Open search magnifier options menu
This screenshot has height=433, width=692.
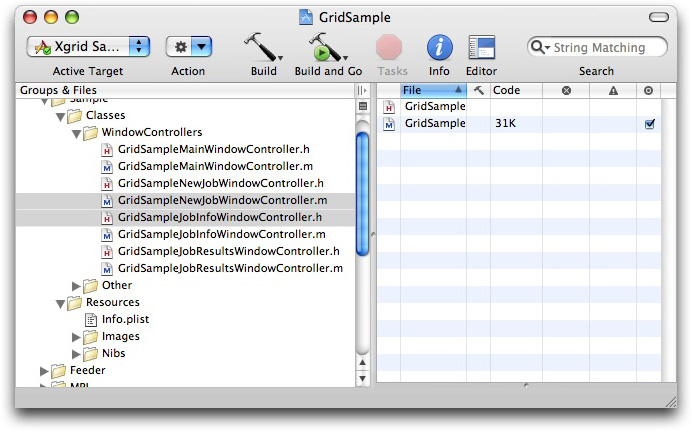coord(540,47)
